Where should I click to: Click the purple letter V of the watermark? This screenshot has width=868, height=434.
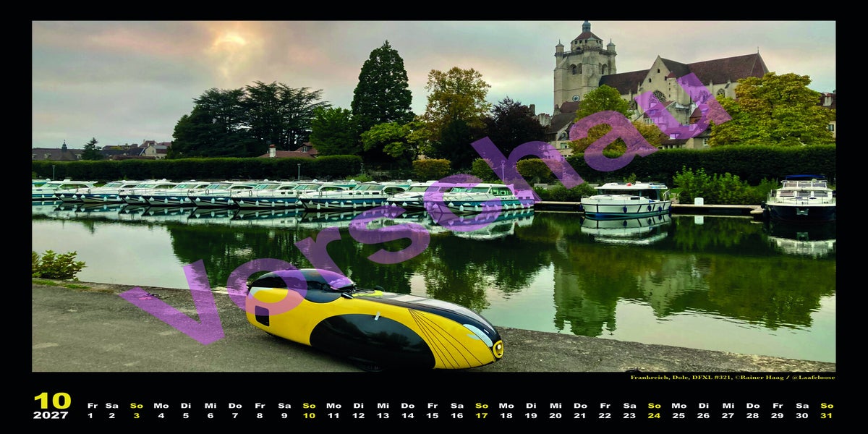point(175,304)
